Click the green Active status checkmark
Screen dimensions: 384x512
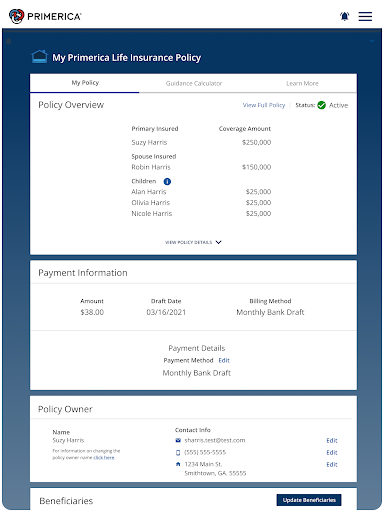pos(321,105)
